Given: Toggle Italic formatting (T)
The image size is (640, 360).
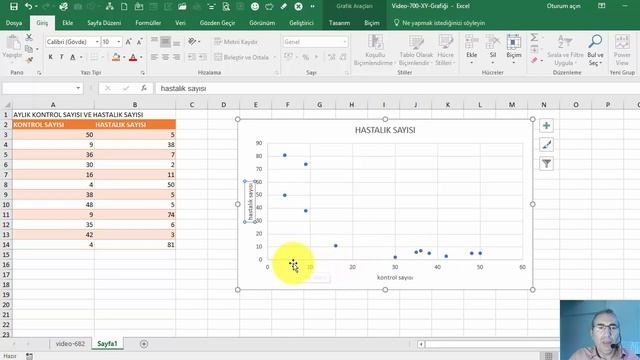Looking at the screenshot, I should tap(61, 57).
